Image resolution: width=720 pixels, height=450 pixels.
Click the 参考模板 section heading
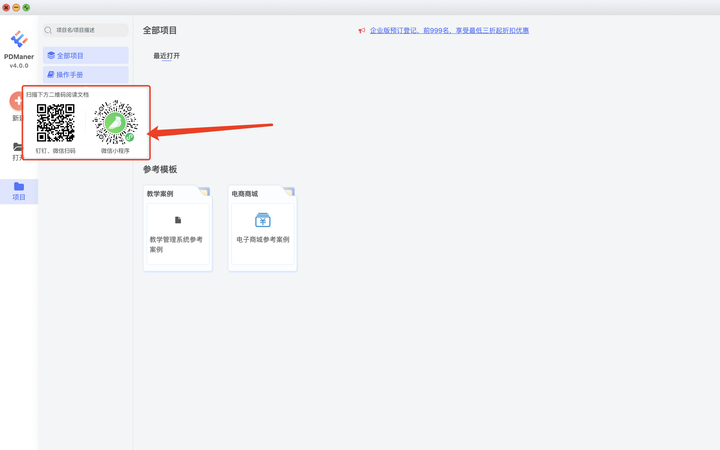tap(160, 169)
